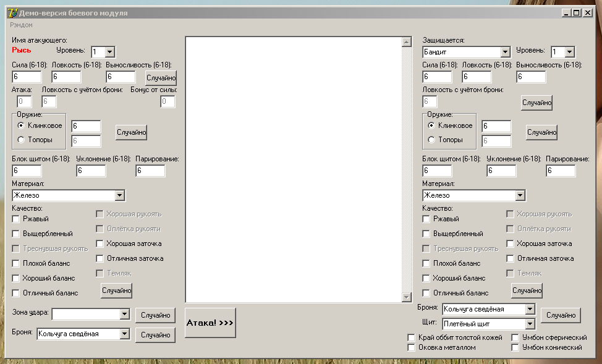
Task: Click scroll up arrow in log area
Action: [407, 42]
